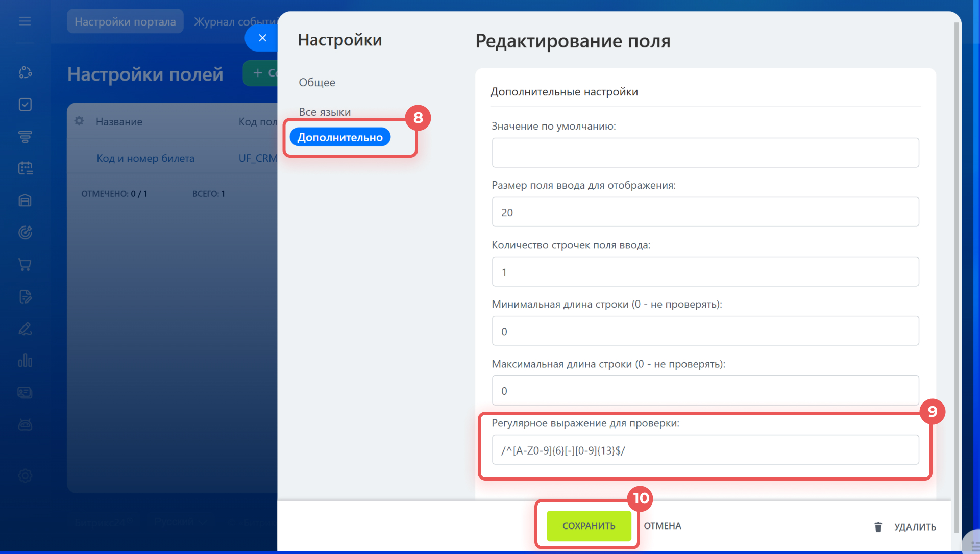Click the trash icon next to Удалить
This screenshot has height=554, width=980.
878,526
